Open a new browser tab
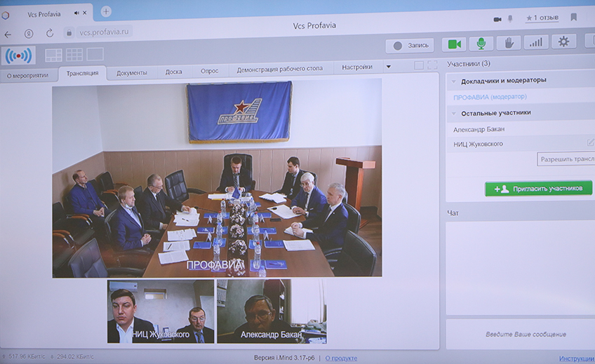Screen dimensions: 595x364 click(106, 12)
